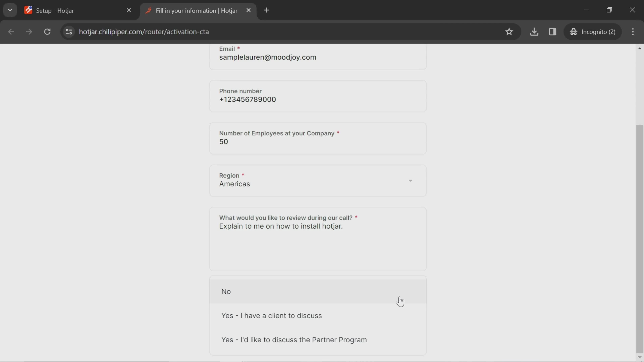Open the Incognito (2) profile menu
The image size is (644, 362).
tap(593, 32)
